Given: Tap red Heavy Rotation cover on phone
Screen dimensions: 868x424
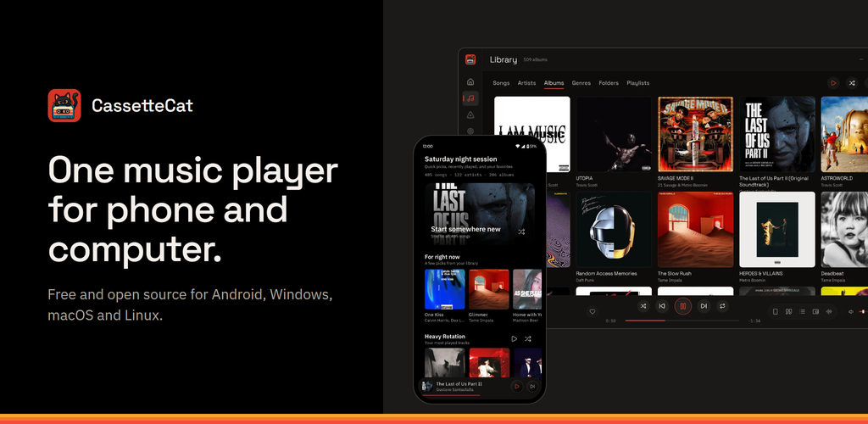Looking at the screenshot, I should 489,363.
